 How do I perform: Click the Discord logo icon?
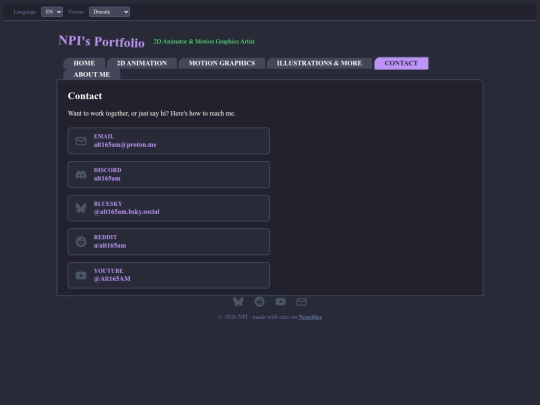[x=81, y=175]
